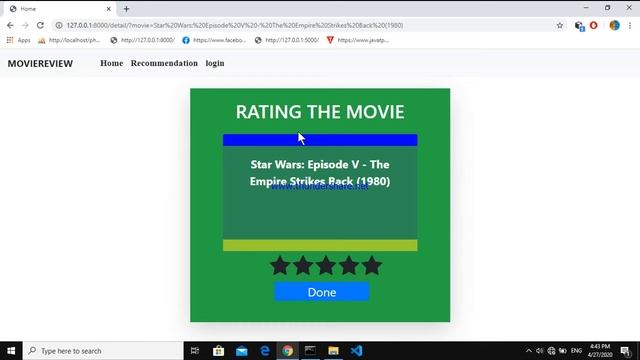
Task: Click the address bar URL
Action: click(x=235, y=25)
